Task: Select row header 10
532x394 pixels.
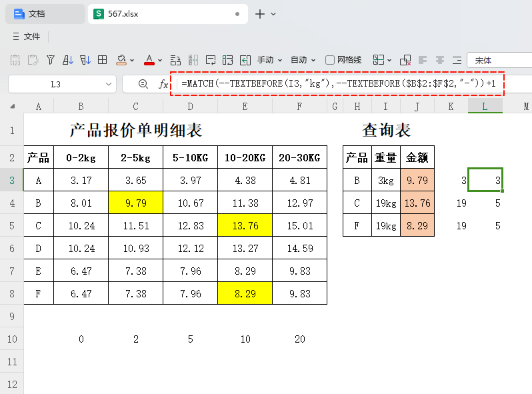Action: click(12, 339)
